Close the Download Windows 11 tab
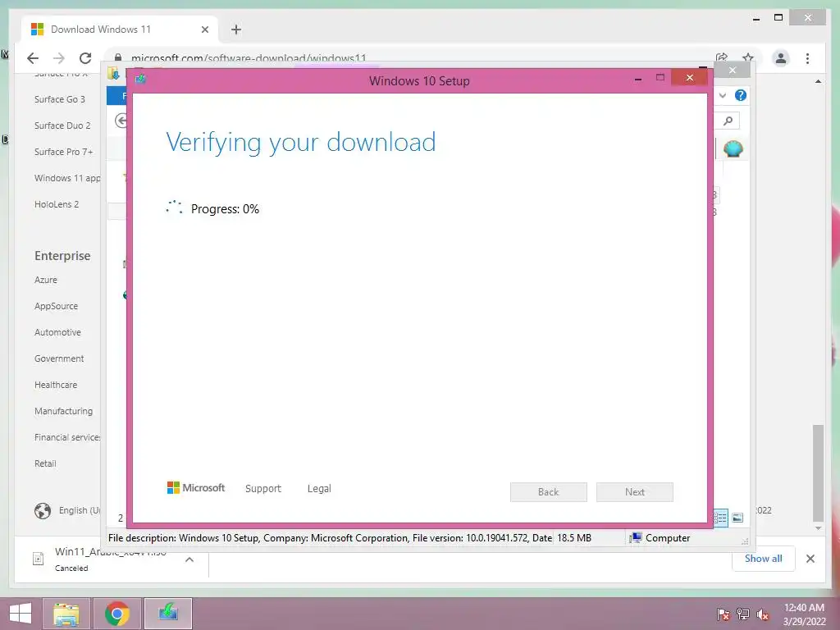Viewport: 840px width, 630px height. pos(204,30)
